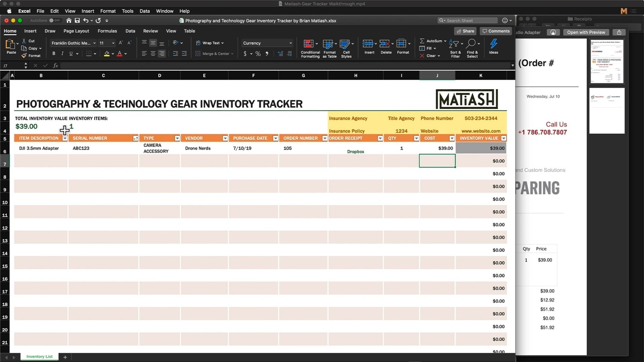Click the Paste clipboard icon

pyautogui.click(x=10, y=44)
